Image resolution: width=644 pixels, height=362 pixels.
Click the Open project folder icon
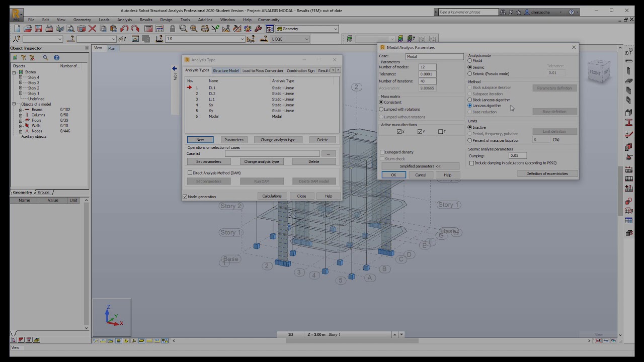click(28, 29)
